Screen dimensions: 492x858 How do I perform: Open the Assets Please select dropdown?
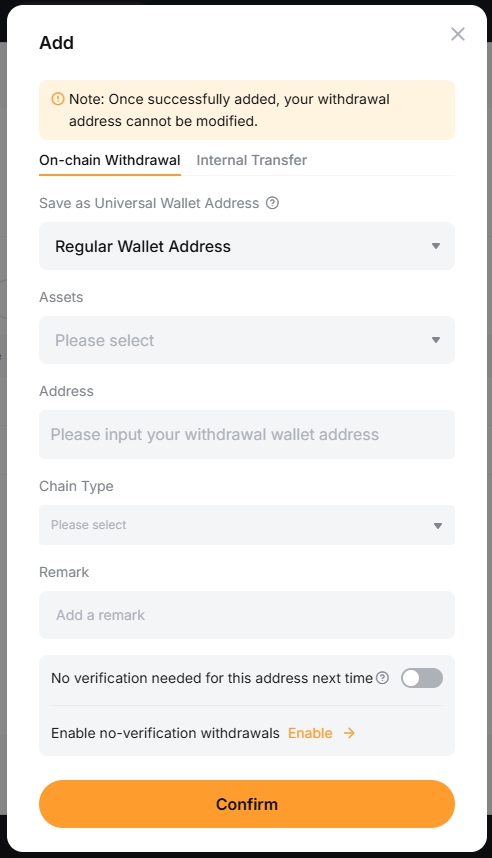pos(247,340)
